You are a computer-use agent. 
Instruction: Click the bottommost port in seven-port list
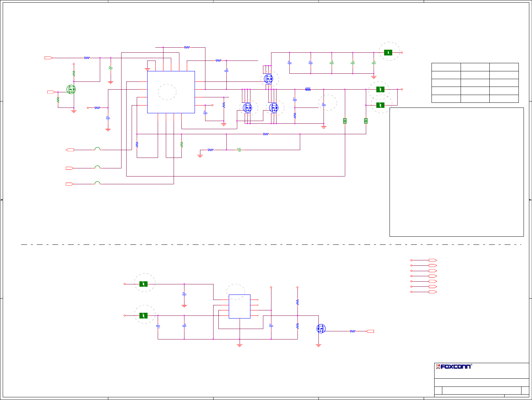433,292
